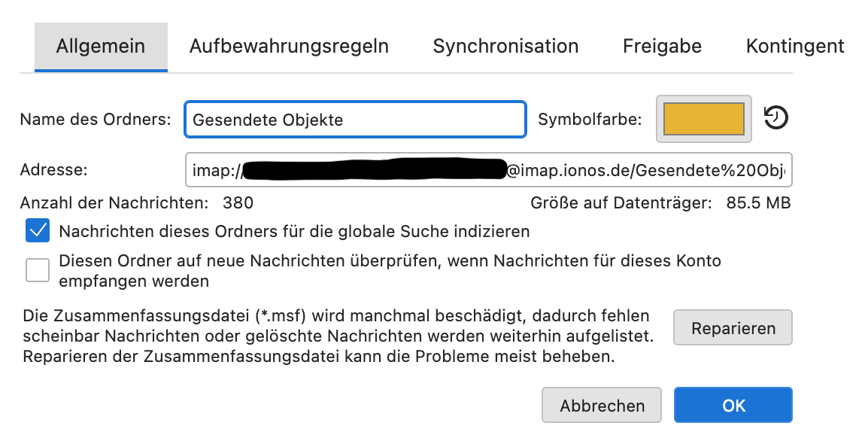Switch to the Allgemein tab

(x=101, y=47)
